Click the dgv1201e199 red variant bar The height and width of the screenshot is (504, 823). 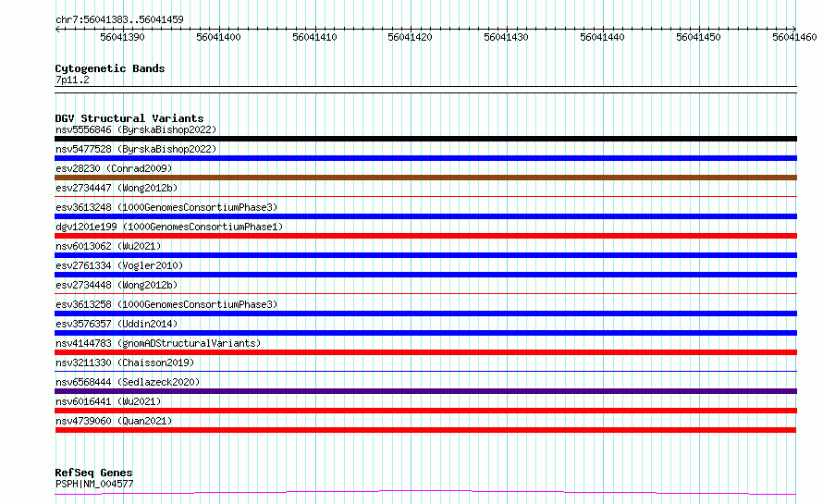click(425, 236)
